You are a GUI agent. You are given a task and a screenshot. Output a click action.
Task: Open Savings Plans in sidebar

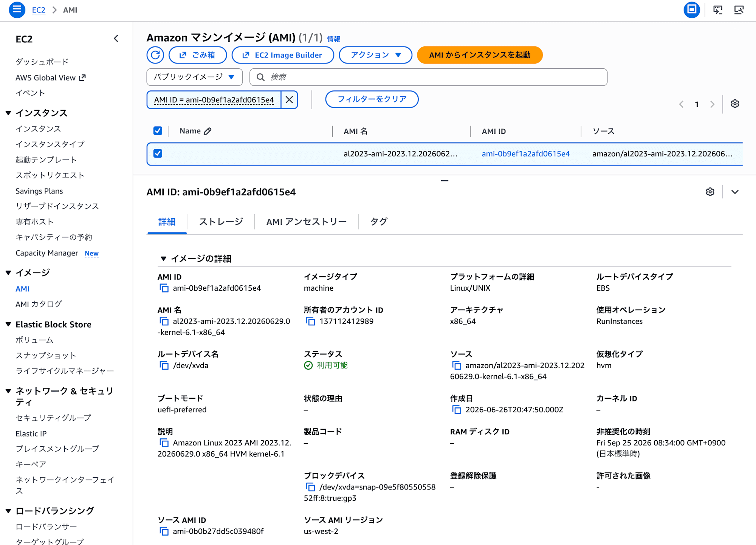(39, 191)
